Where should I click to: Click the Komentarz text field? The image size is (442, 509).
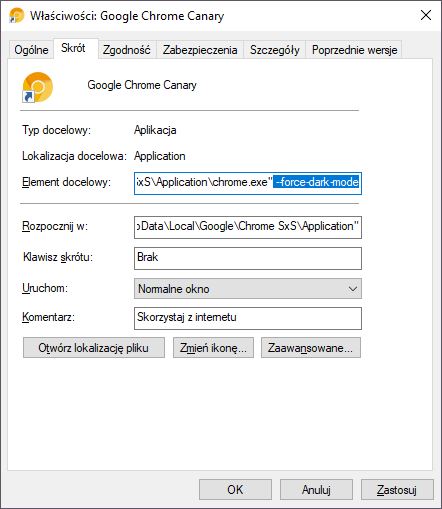248,318
